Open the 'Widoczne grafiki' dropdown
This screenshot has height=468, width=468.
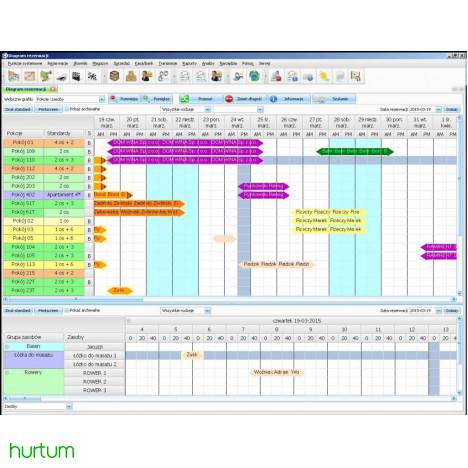point(102,99)
